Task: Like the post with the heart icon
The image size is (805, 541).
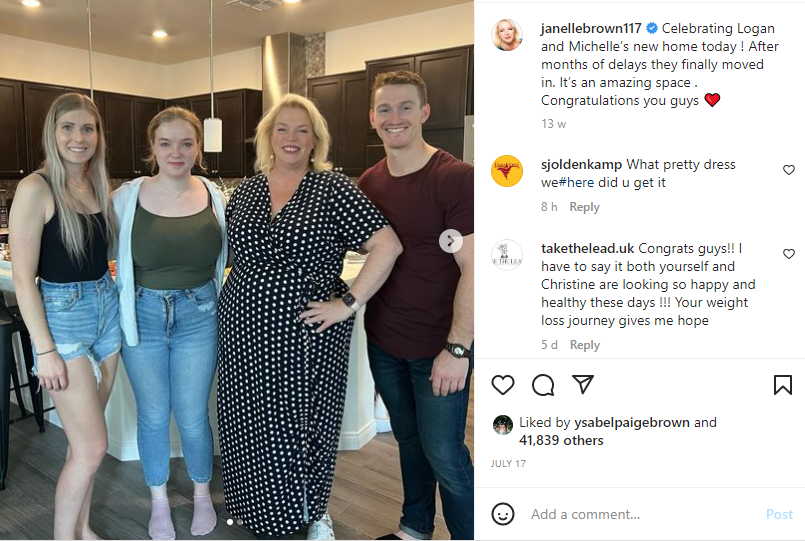Action: [503, 385]
